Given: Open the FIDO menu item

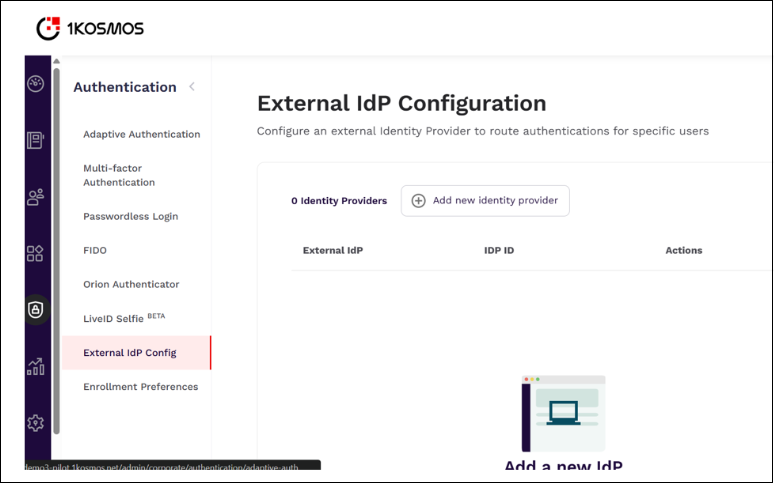Looking at the screenshot, I should 95,250.
